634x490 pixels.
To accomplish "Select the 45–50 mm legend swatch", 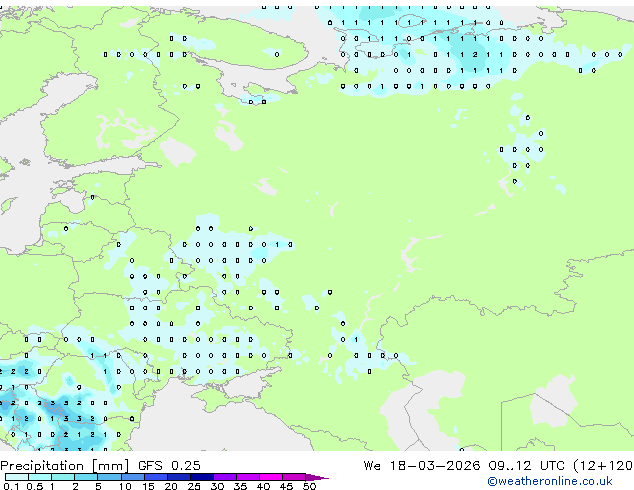I will 294,477.
